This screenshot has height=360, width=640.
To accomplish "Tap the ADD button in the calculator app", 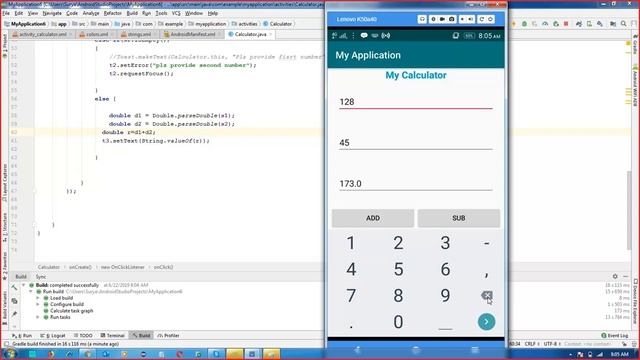I will (373, 218).
